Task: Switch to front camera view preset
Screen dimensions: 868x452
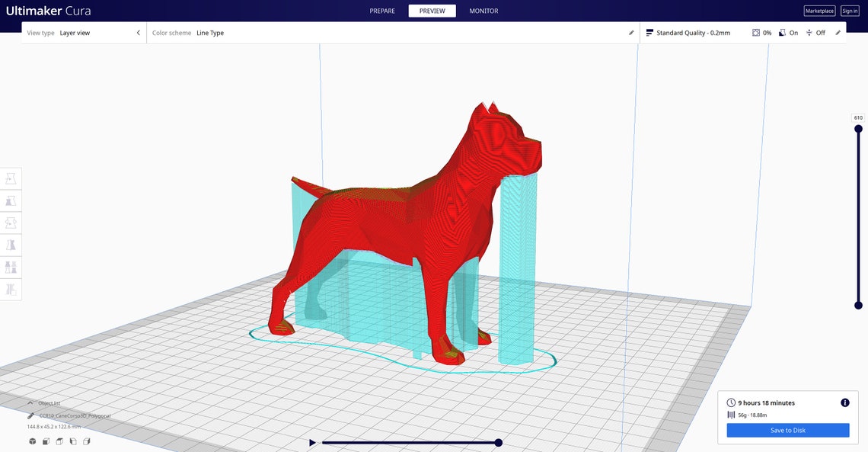Action: click(46, 441)
